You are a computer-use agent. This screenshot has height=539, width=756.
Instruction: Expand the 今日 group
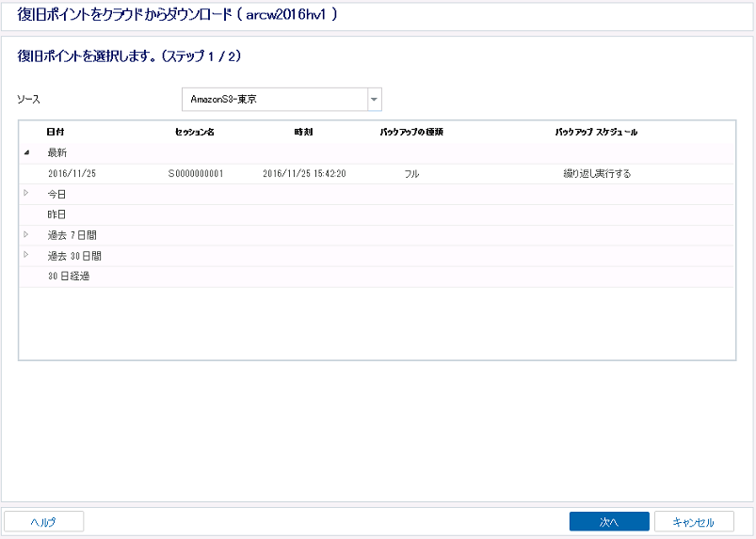point(26,193)
